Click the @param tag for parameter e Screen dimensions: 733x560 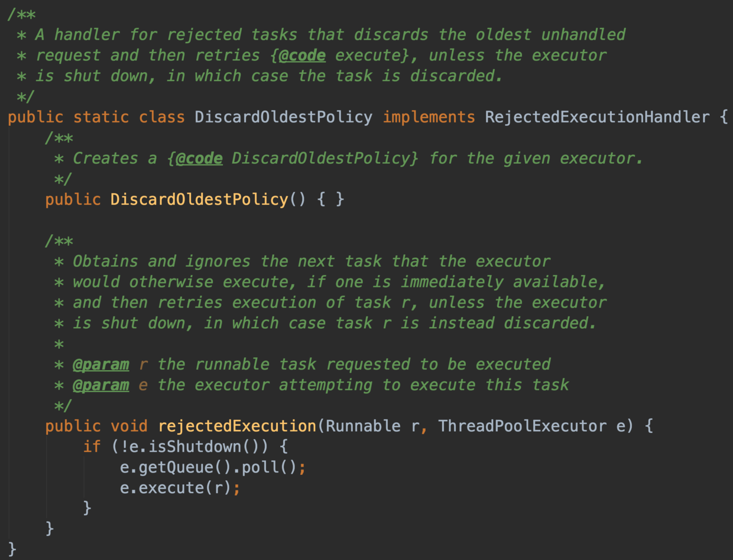100,385
